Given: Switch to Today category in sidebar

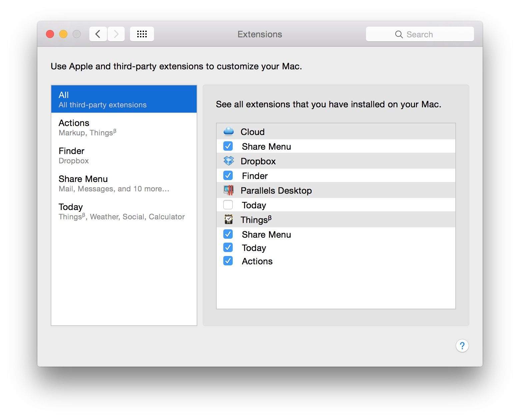Looking at the screenshot, I should [x=124, y=211].
